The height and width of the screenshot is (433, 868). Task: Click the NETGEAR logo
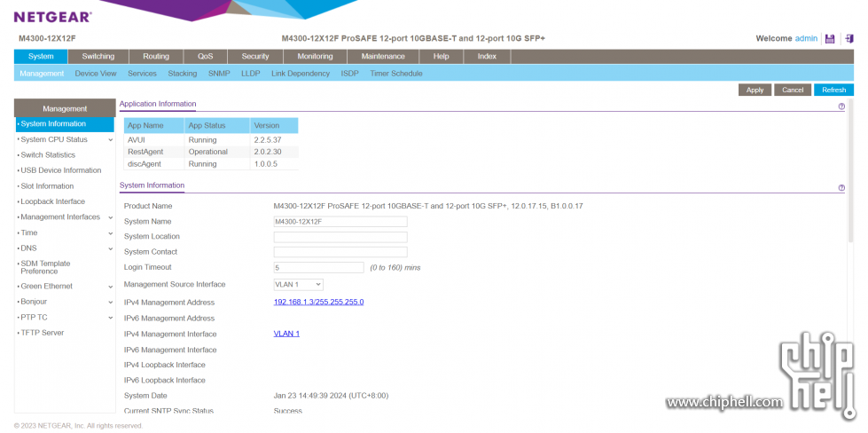click(52, 17)
